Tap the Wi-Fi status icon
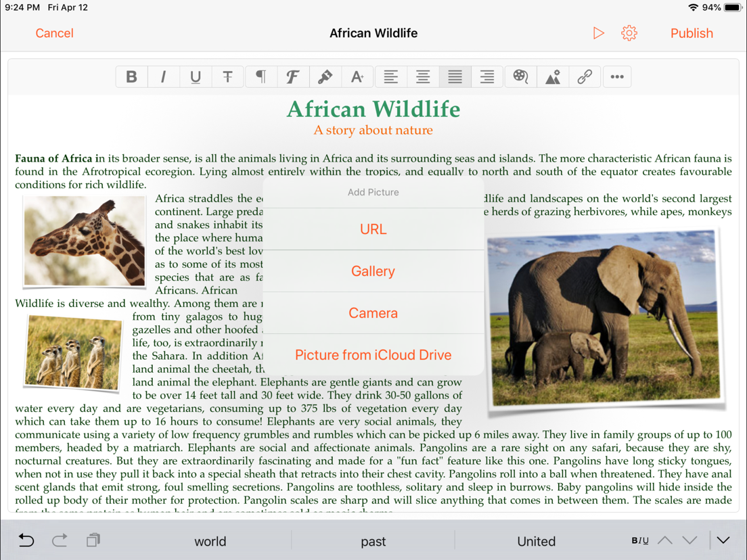 (x=694, y=7)
